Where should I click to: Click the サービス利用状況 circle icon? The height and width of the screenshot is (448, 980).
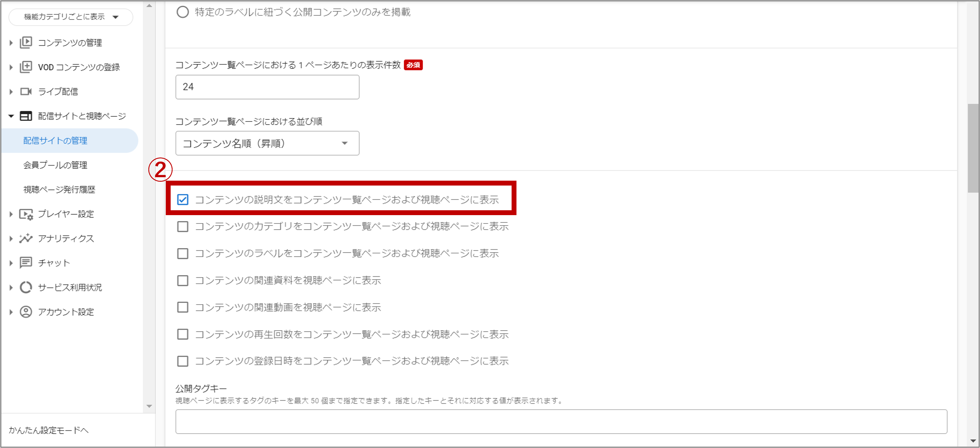pos(26,287)
